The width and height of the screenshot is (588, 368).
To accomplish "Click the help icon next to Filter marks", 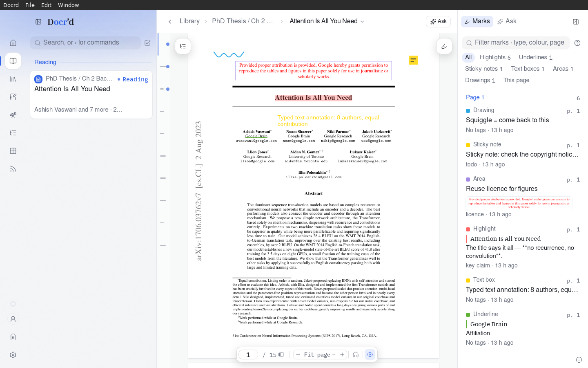I will coord(577,43).
